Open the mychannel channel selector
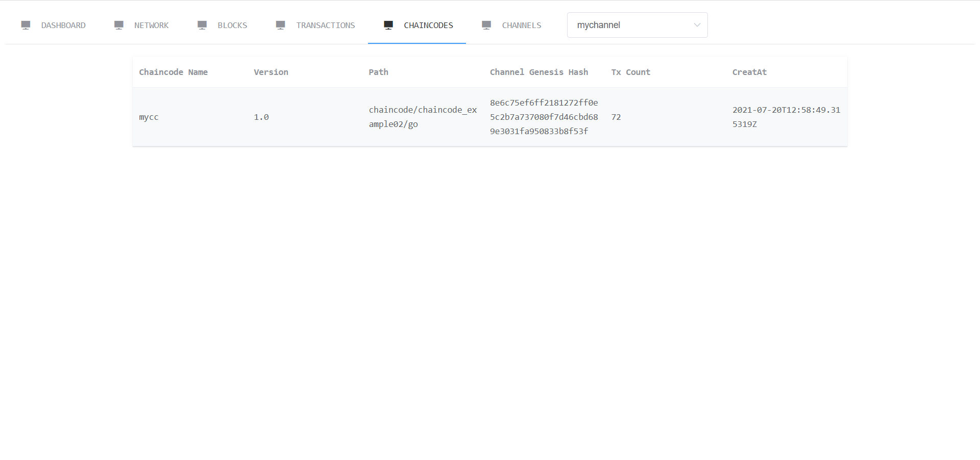Screen dimensions: 980x460 [x=637, y=24]
